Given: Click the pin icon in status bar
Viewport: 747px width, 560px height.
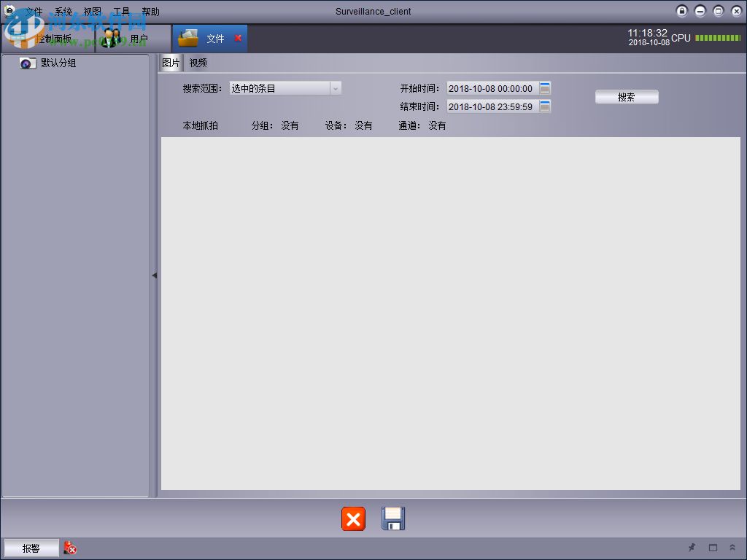Looking at the screenshot, I should coord(692,548).
